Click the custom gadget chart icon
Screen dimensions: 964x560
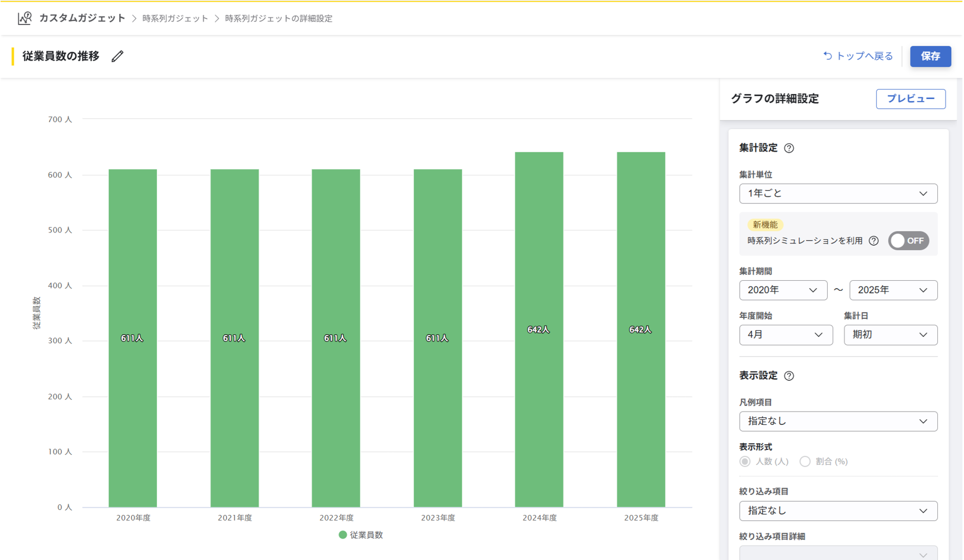[x=24, y=18]
